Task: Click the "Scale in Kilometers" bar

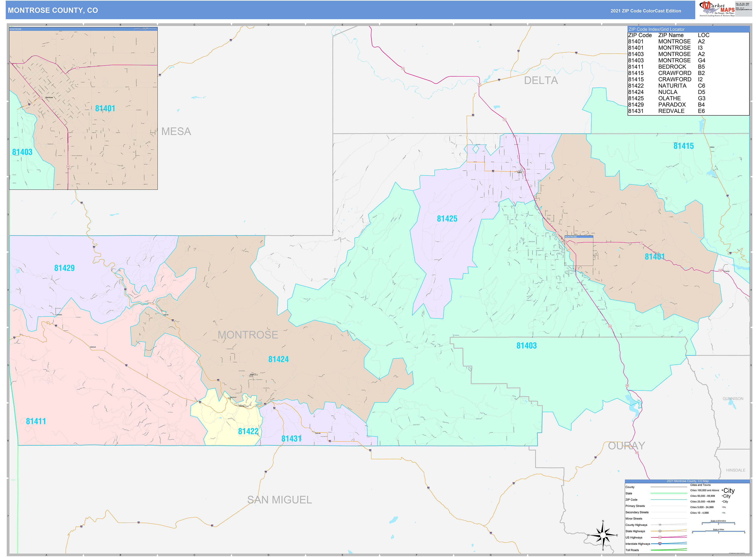Action: pos(718,523)
